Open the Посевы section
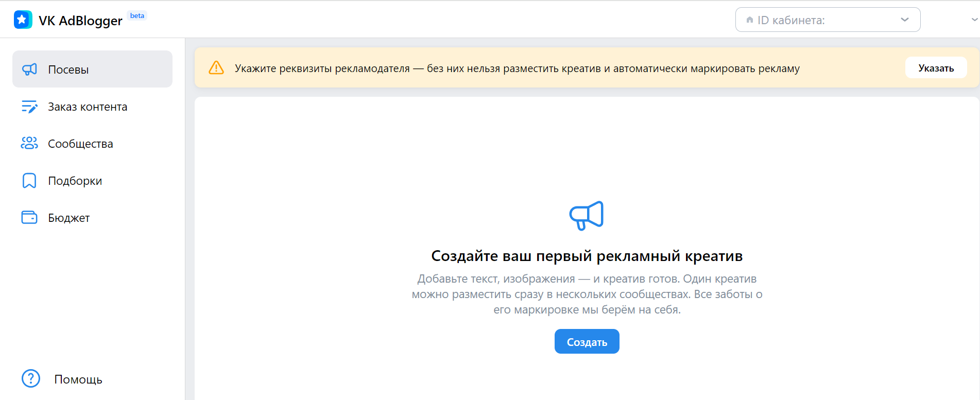Screen dimensions: 980x400 pyautogui.click(x=92, y=69)
